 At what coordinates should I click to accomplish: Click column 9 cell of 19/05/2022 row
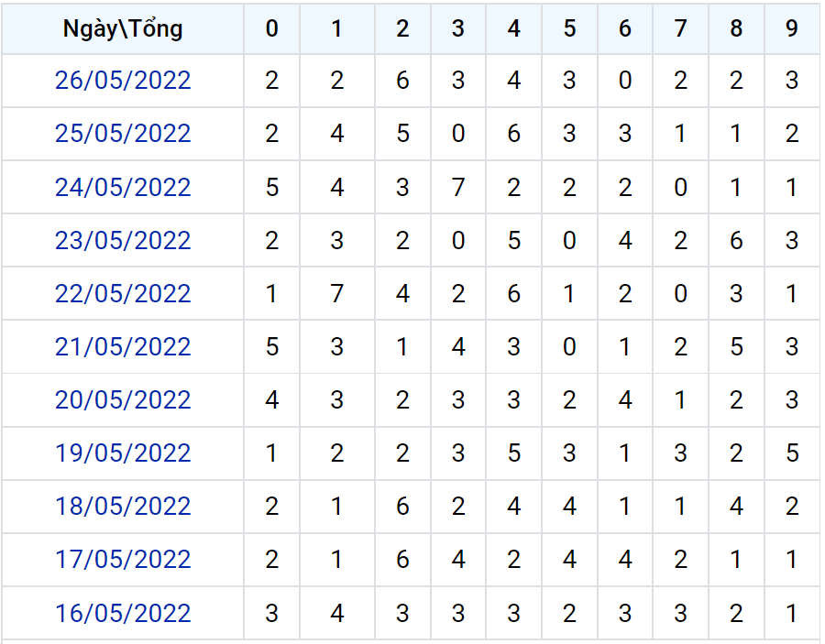point(792,453)
